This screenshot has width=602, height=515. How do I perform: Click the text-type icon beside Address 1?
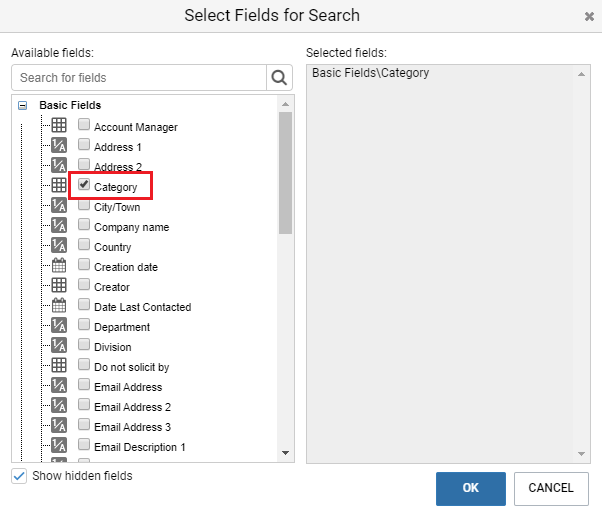[59, 145]
